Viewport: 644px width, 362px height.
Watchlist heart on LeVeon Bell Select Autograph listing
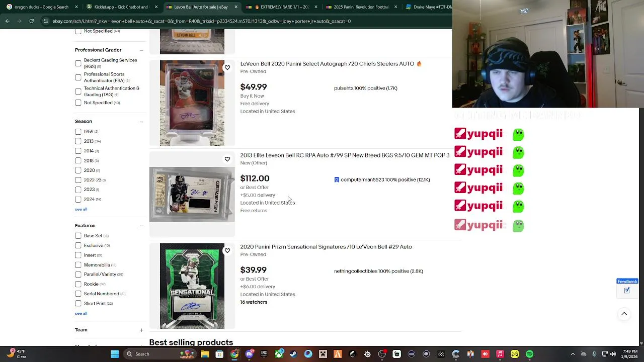227,67
